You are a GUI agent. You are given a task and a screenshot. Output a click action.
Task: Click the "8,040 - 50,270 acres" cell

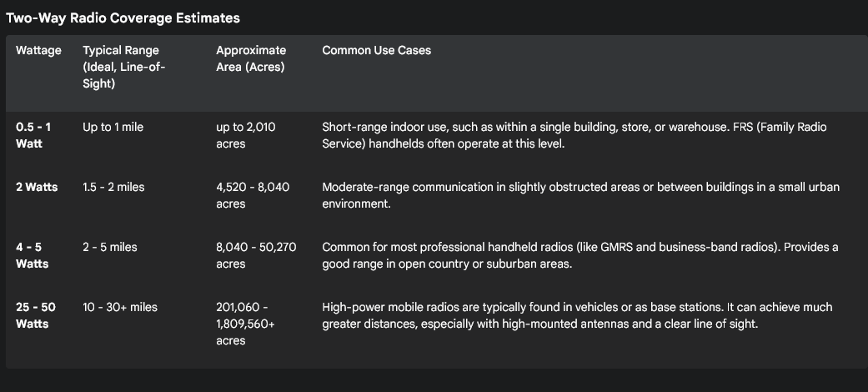(x=256, y=255)
